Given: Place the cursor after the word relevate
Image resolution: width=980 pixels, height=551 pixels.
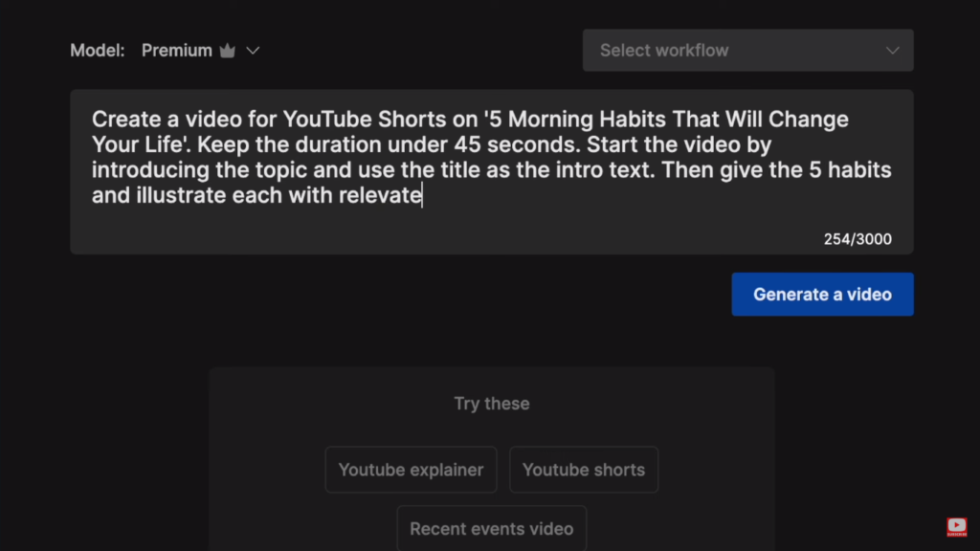Looking at the screenshot, I should 422,195.
